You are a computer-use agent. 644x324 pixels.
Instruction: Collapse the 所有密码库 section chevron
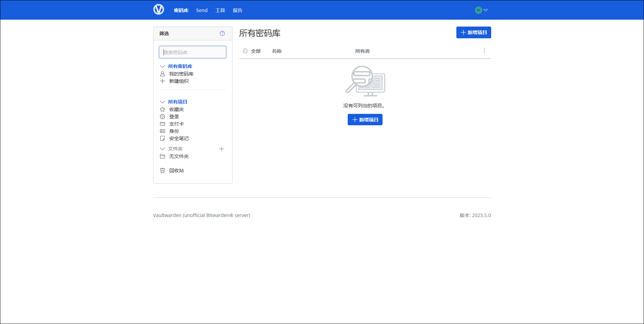162,66
